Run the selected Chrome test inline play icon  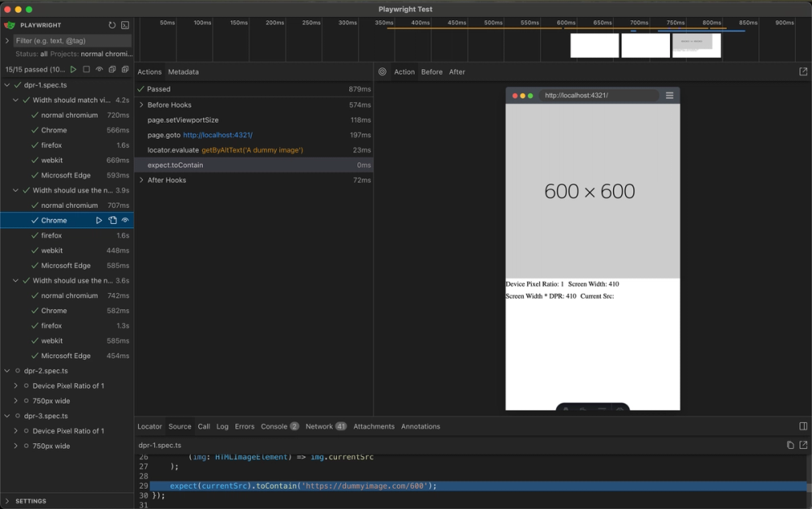coord(98,219)
